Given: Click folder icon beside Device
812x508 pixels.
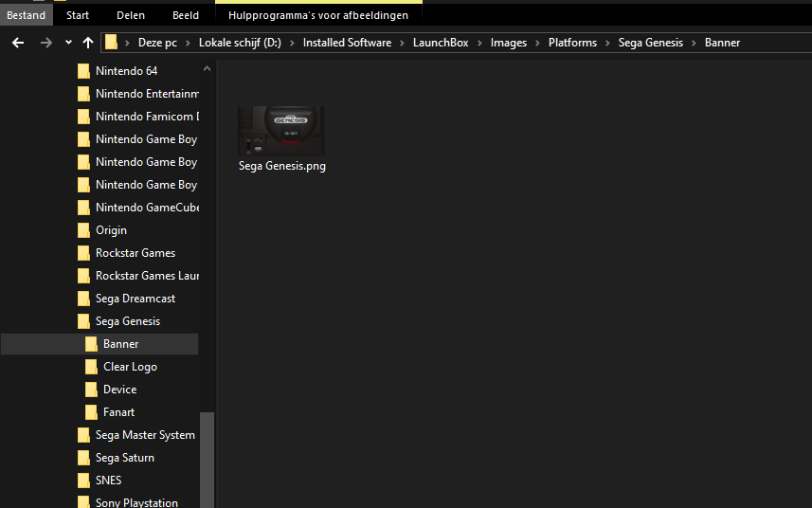Looking at the screenshot, I should tap(91, 390).
